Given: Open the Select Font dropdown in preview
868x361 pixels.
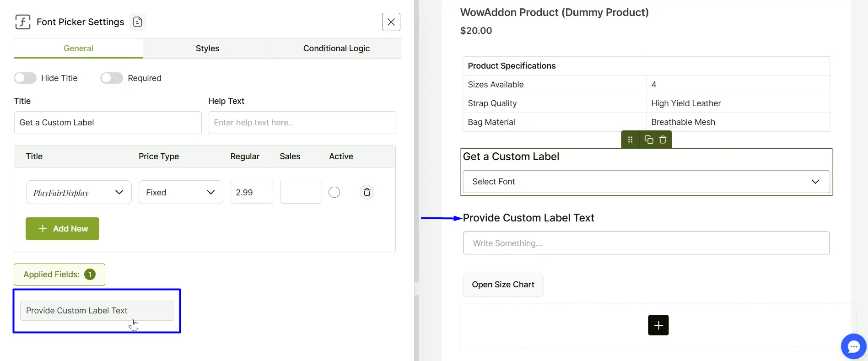Looking at the screenshot, I should coord(646,182).
